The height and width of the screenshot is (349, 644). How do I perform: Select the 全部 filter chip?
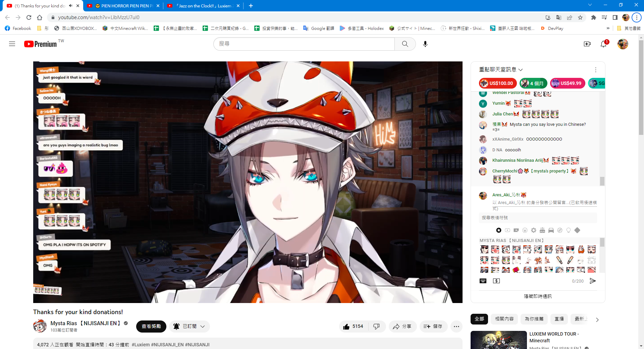tap(479, 319)
